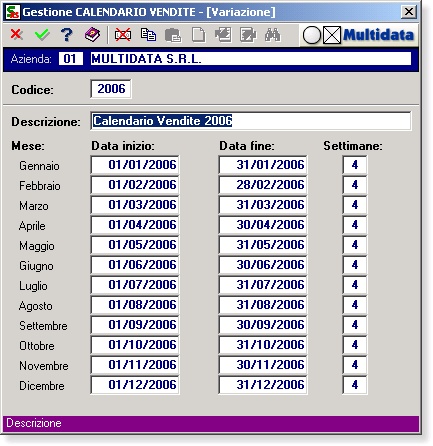Viewport: 433px width, 446px height.
Task: Click the white circle icon beside Multidata
Action: pyautogui.click(x=312, y=35)
